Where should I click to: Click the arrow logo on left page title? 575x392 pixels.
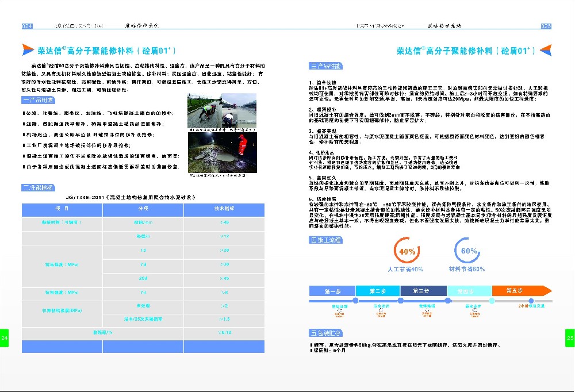(x=28, y=49)
